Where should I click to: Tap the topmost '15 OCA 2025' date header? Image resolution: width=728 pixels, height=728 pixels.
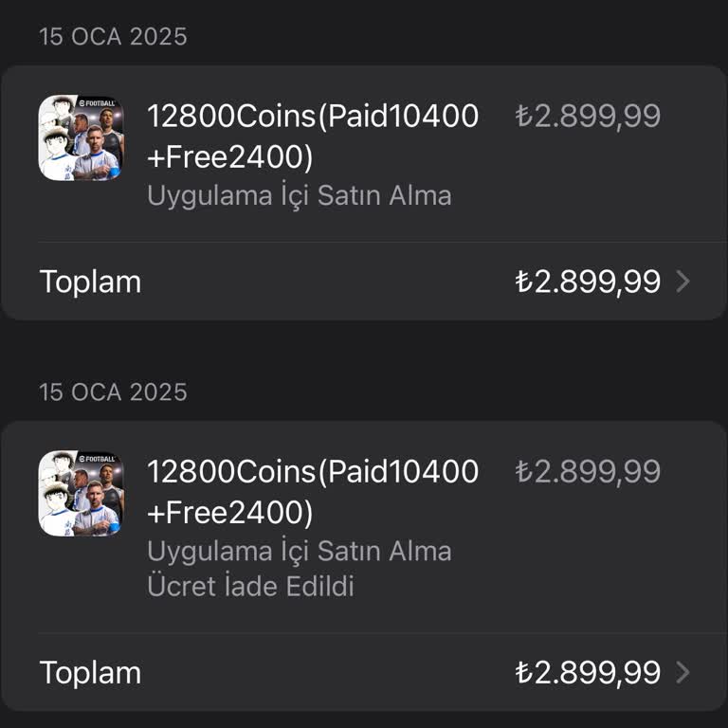coord(113,37)
